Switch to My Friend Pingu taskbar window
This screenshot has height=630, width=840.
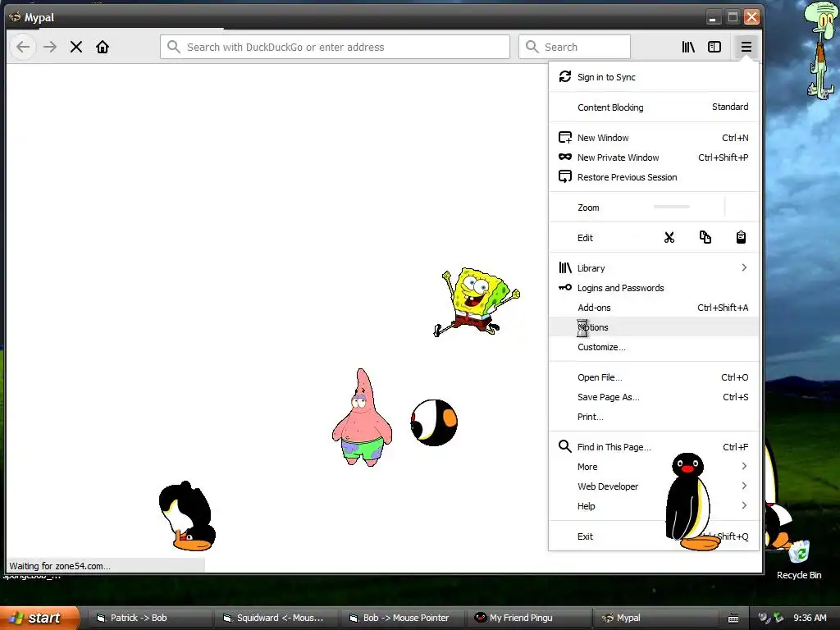[529, 619]
